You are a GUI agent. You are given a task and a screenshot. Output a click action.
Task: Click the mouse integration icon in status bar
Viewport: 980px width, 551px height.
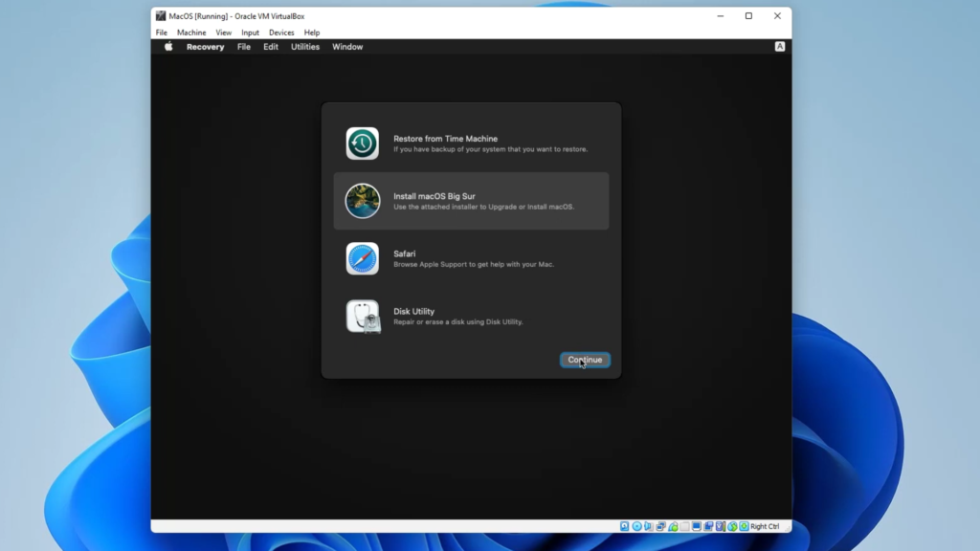(732, 527)
